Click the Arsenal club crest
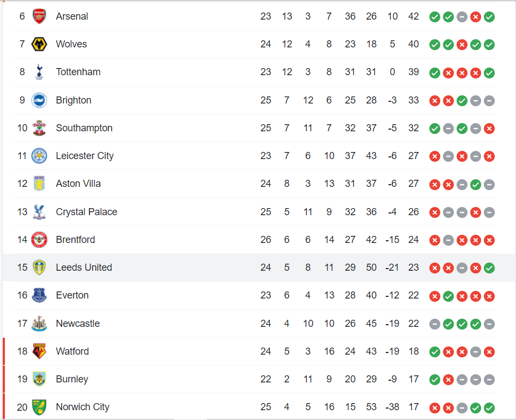 pos(39,16)
